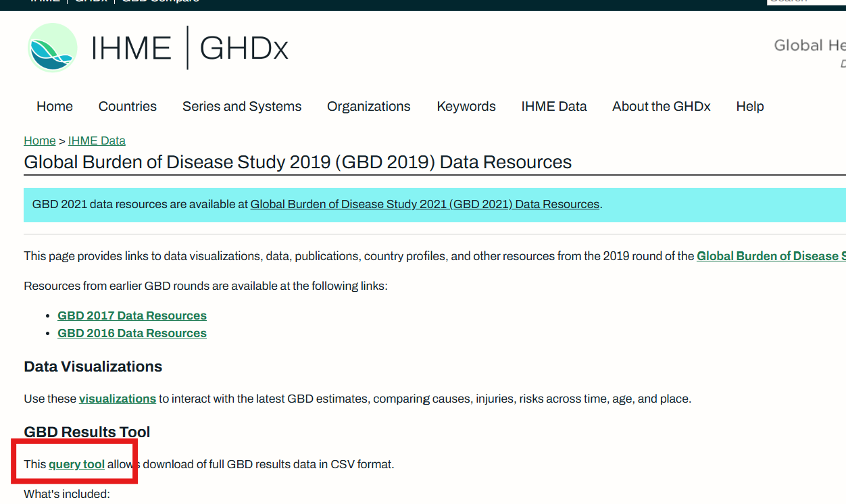Follow the IHME Data breadcrumb link
This screenshot has height=504, width=846.
tap(97, 141)
